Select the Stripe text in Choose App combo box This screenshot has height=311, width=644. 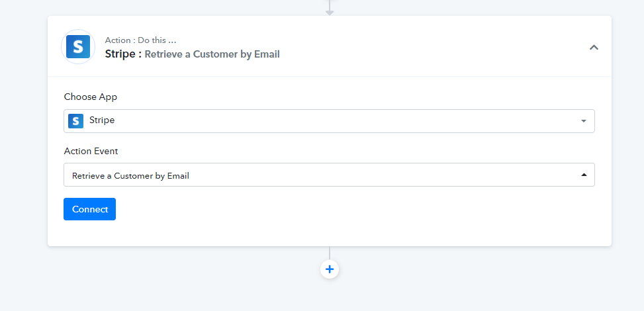(x=102, y=120)
